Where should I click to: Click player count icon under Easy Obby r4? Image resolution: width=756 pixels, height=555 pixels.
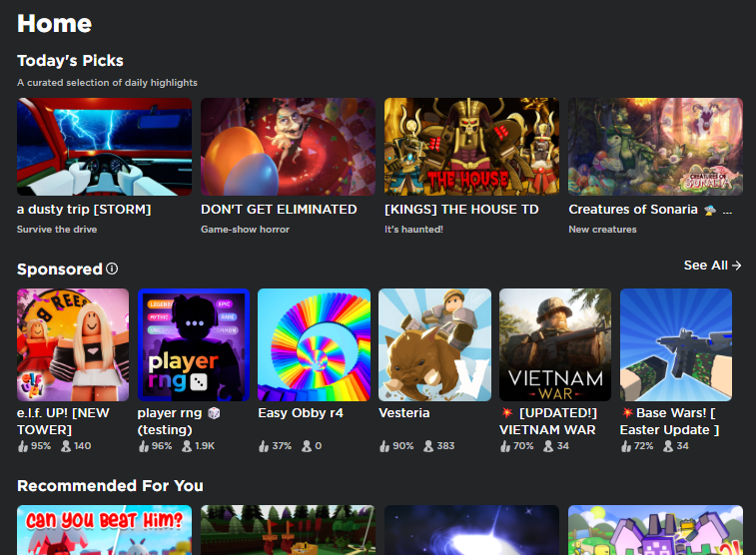click(x=307, y=446)
